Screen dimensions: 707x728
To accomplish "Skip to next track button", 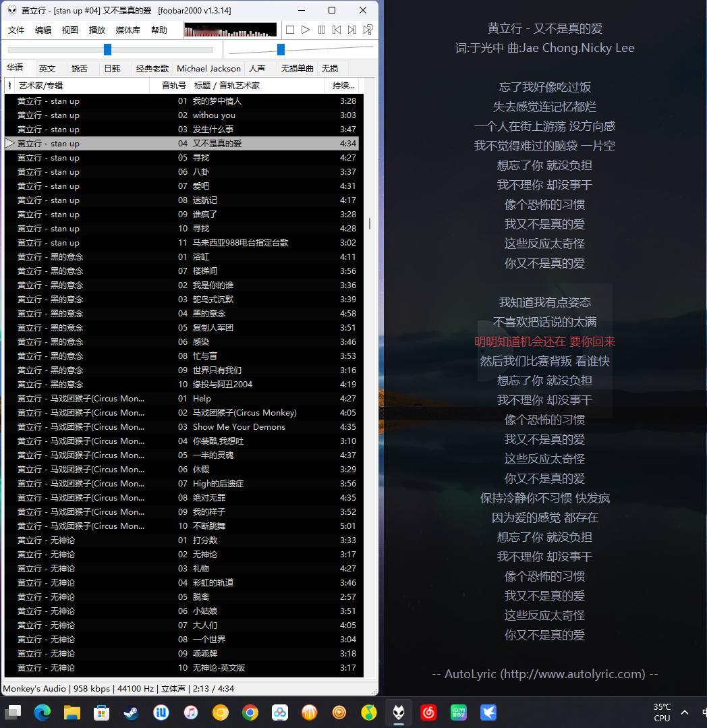I will click(352, 30).
